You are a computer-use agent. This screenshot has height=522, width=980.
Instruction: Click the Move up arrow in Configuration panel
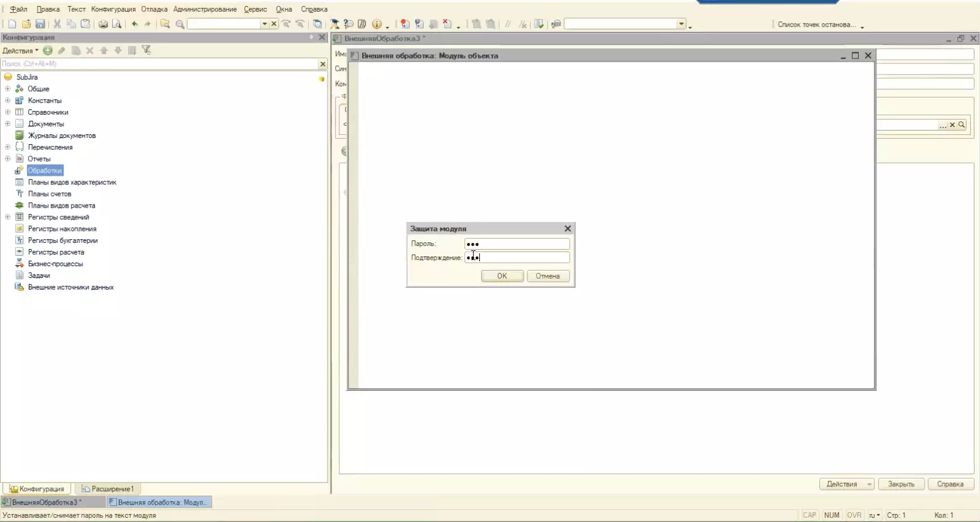coord(104,51)
